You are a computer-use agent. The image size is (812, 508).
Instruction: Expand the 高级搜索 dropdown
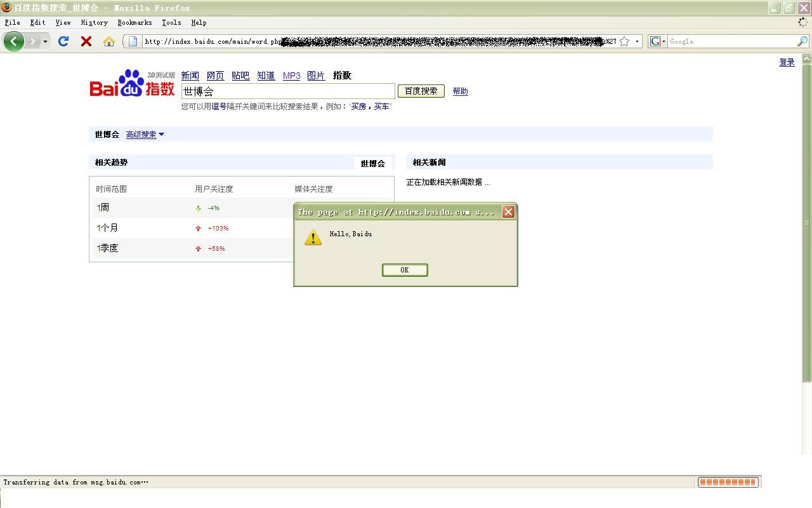[145, 135]
